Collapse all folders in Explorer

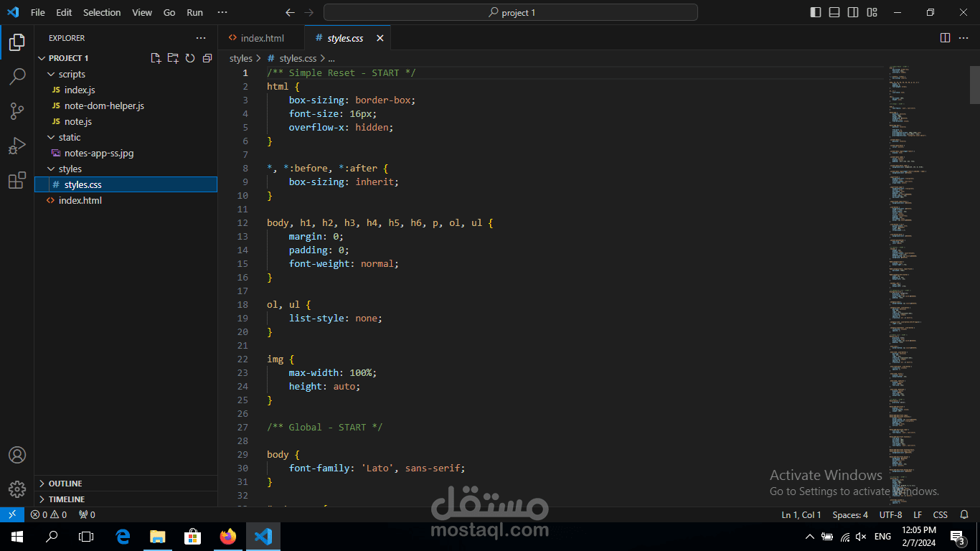(207, 58)
